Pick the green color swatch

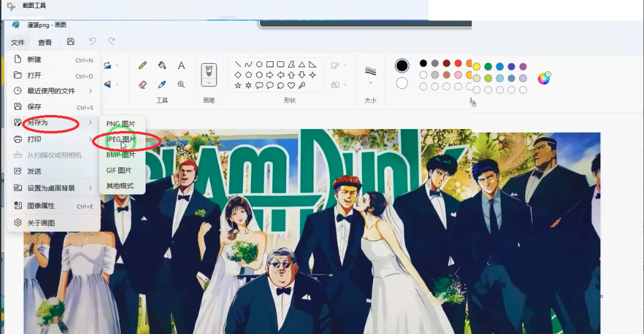tap(488, 66)
